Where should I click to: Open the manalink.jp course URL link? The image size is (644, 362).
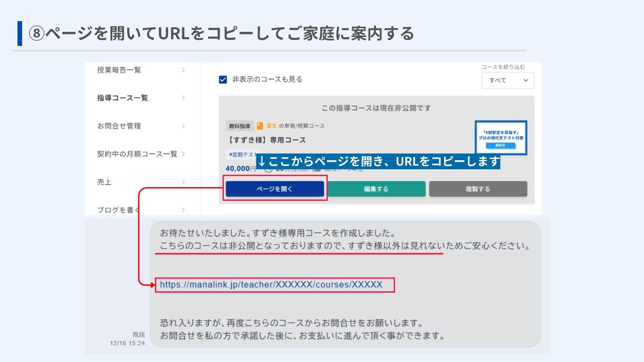tap(271, 285)
